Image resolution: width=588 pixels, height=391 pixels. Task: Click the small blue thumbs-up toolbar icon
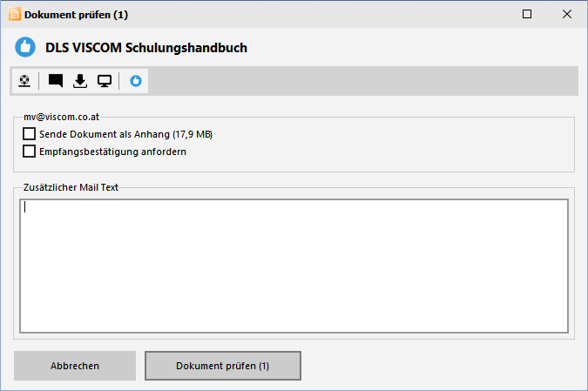pyautogui.click(x=136, y=81)
